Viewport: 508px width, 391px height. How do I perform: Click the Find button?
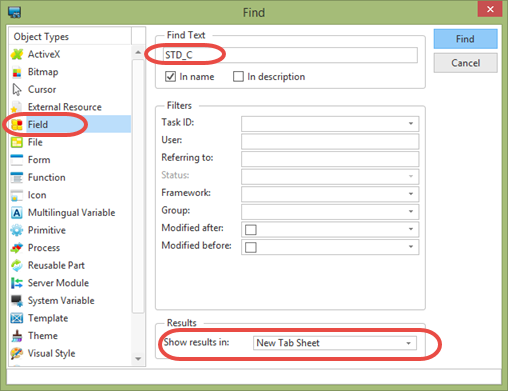click(465, 39)
